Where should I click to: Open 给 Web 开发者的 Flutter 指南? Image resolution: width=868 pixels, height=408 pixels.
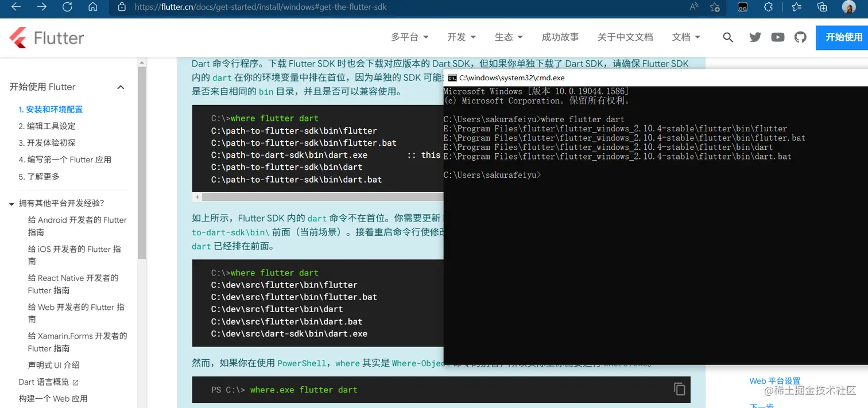pyautogui.click(x=76, y=313)
